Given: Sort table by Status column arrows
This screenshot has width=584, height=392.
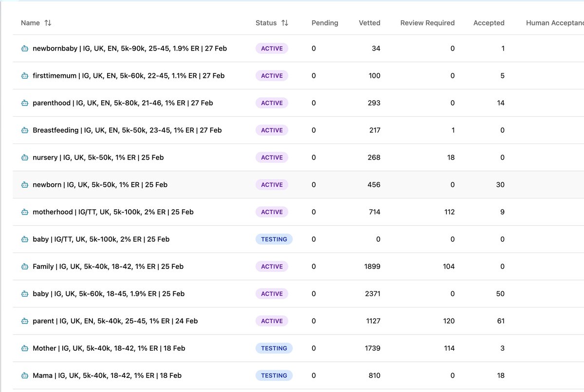Looking at the screenshot, I should point(285,23).
